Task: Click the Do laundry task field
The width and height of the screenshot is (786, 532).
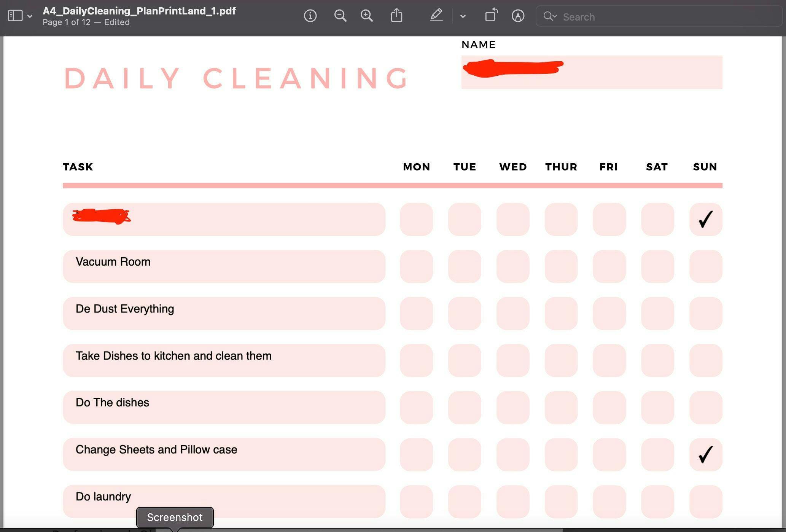Action: point(224,501)
